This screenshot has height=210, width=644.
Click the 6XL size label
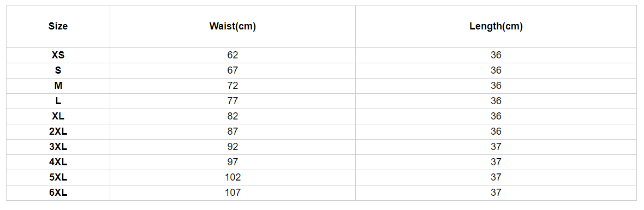pyautogui.click(x=58, y=193)
